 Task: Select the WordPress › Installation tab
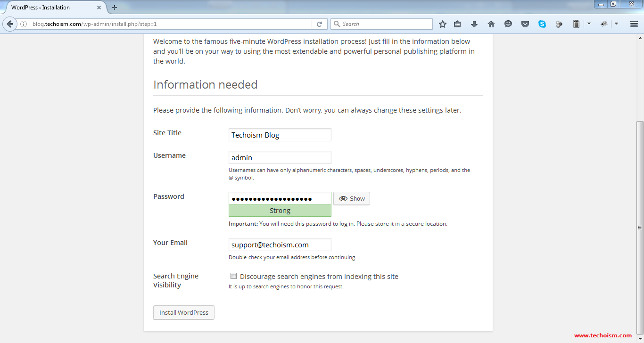pos(56,8)
